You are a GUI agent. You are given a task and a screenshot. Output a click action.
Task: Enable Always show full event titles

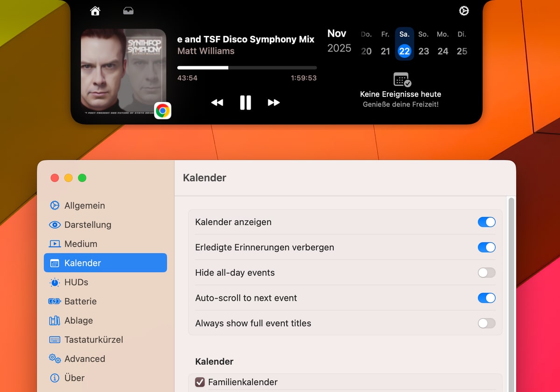pyautogui.click(x=486, y=323)
